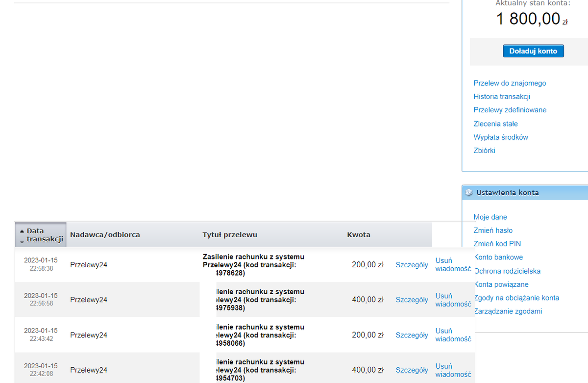
Task: Open Zbiórki link
Action: [484, 151]
